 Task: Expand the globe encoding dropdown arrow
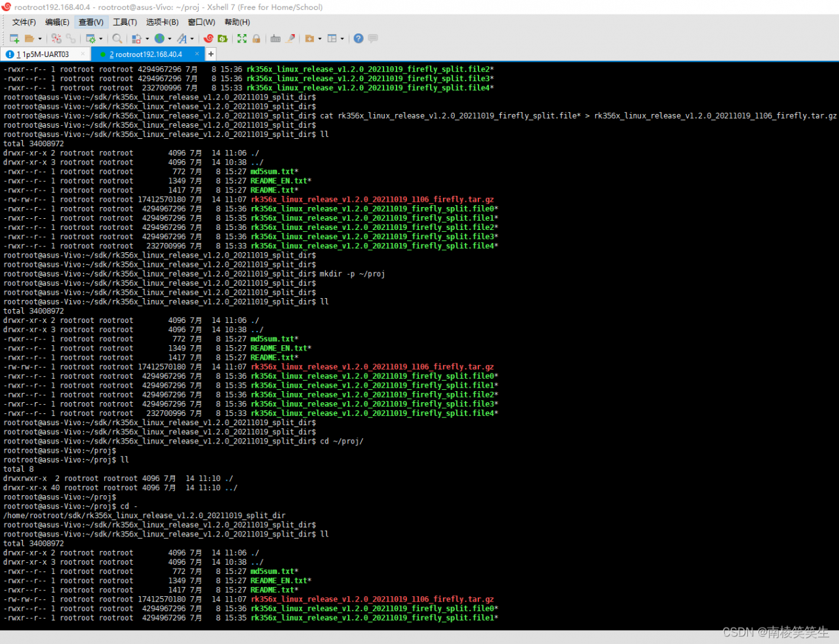(169, 39)
